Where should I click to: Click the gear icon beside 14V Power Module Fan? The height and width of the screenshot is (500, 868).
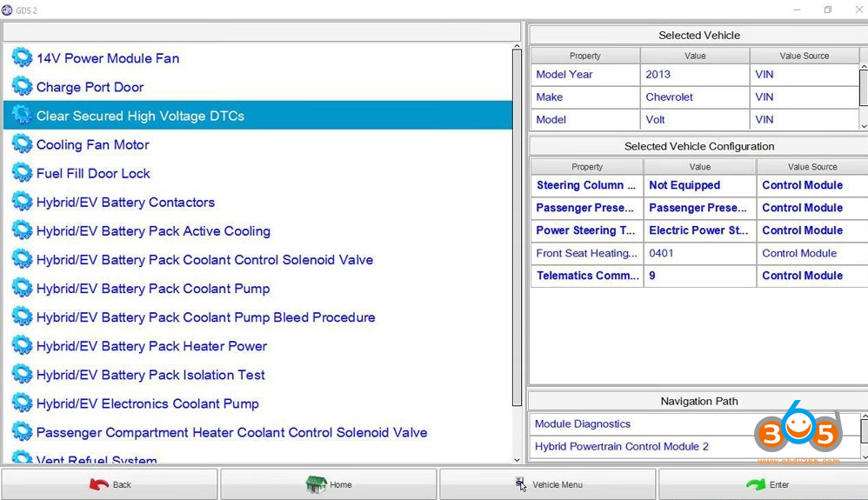tap(22, 58)
